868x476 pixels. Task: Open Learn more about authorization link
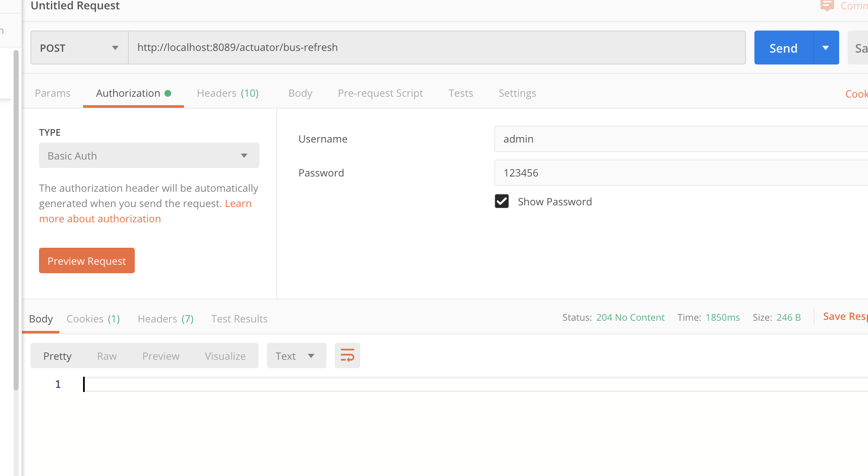tap(100, 218)
